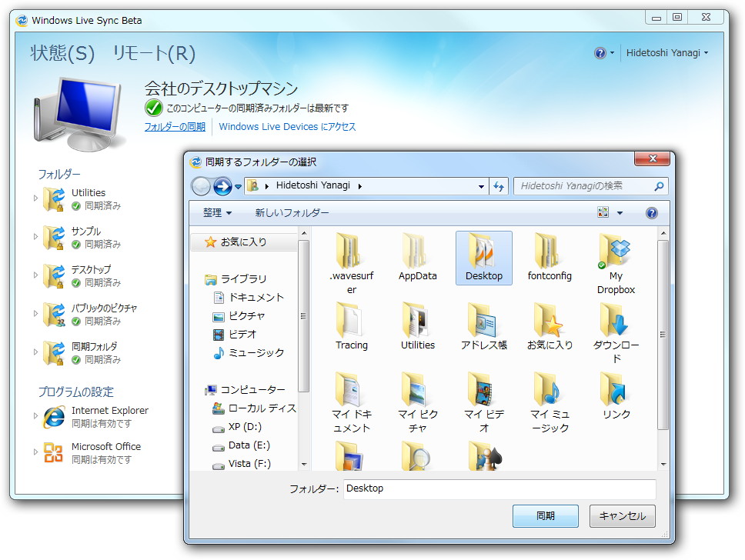
Task: Select the AppData folder icon
Action: (416, 250)
